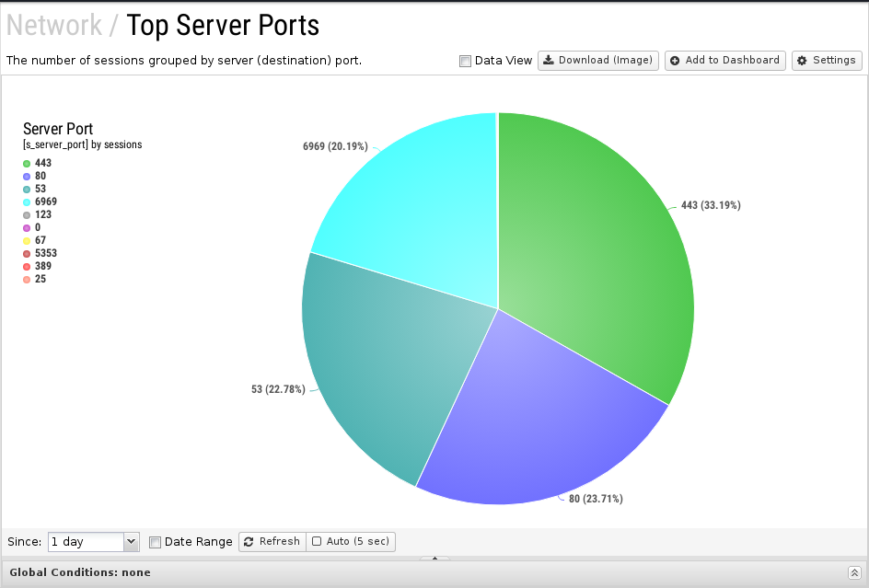Click the '443 (33.19%)' slice label
This screenshot has height=588, width=869.
(711, 205)
